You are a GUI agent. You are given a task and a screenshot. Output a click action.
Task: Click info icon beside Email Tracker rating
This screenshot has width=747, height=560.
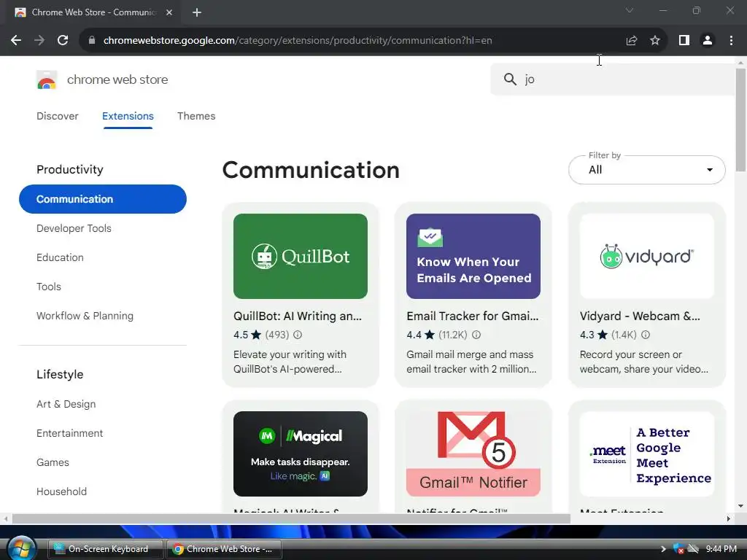coord(476,335)
